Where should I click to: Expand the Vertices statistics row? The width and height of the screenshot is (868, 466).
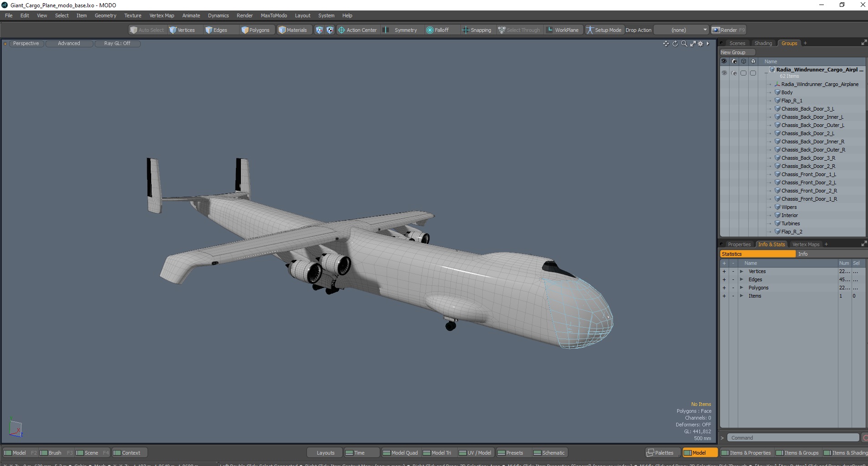741,272
